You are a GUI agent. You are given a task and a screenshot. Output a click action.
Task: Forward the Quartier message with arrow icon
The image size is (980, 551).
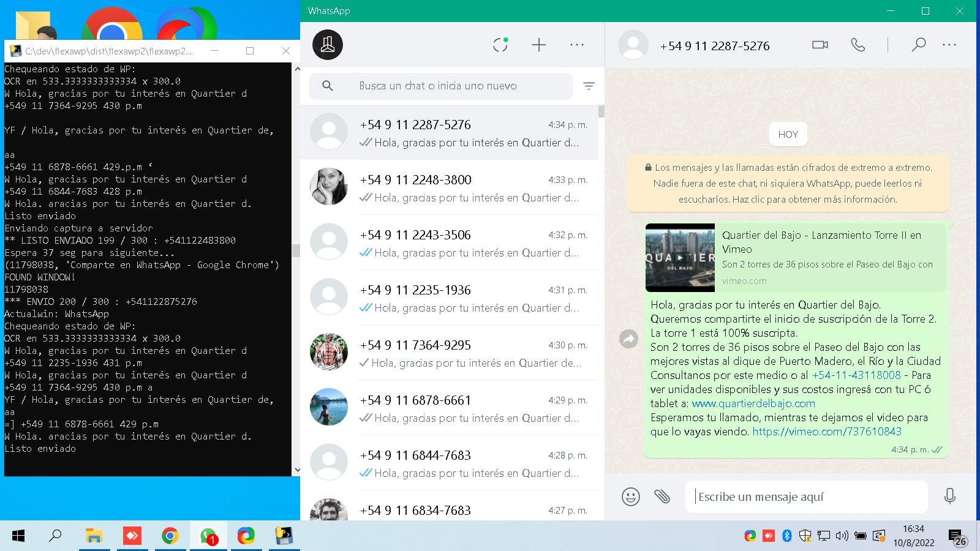coord(629,339)
